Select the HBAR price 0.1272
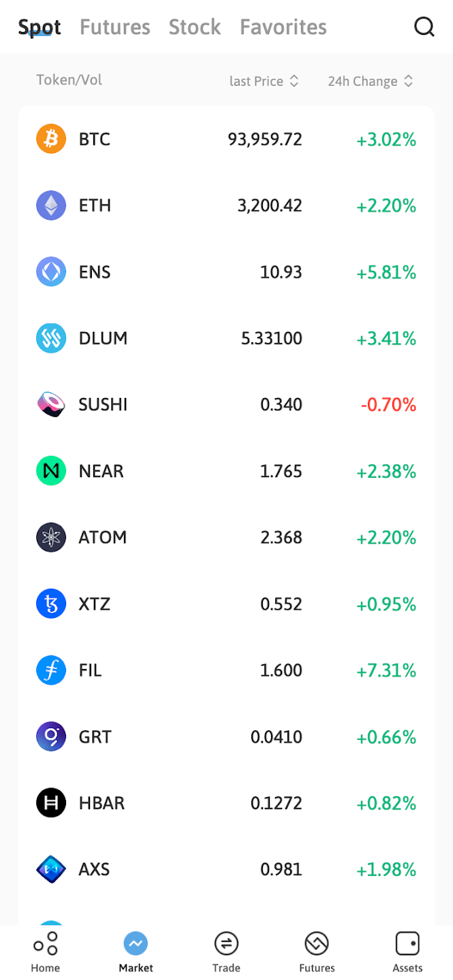The width and height of the screenshot is (453, 980). tap(276, 803)
